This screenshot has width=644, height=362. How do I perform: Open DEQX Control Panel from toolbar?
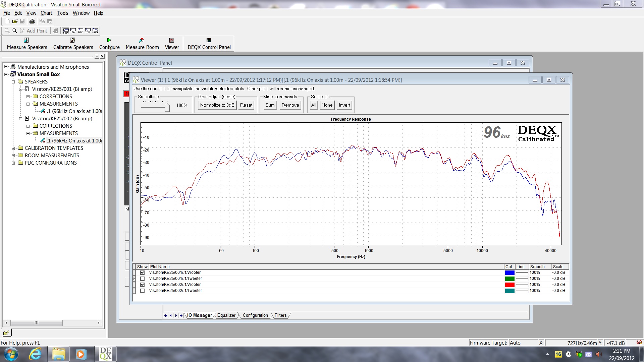[x=209, y=44]
